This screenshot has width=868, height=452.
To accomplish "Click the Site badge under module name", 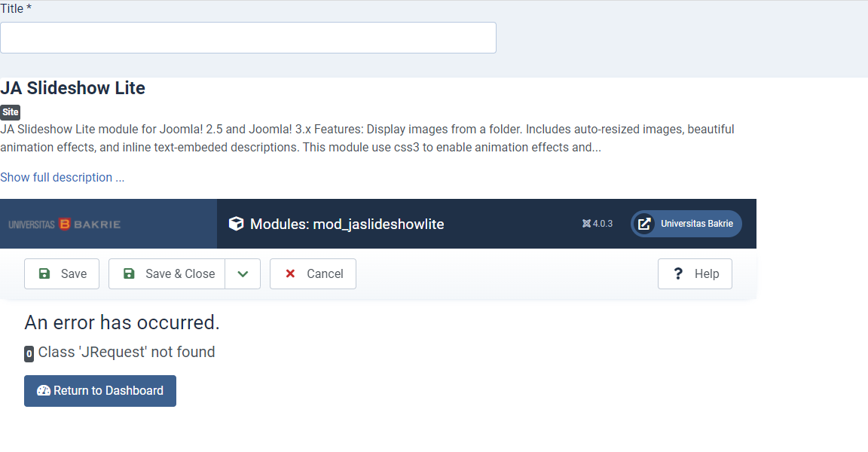I will coord(10,112).
